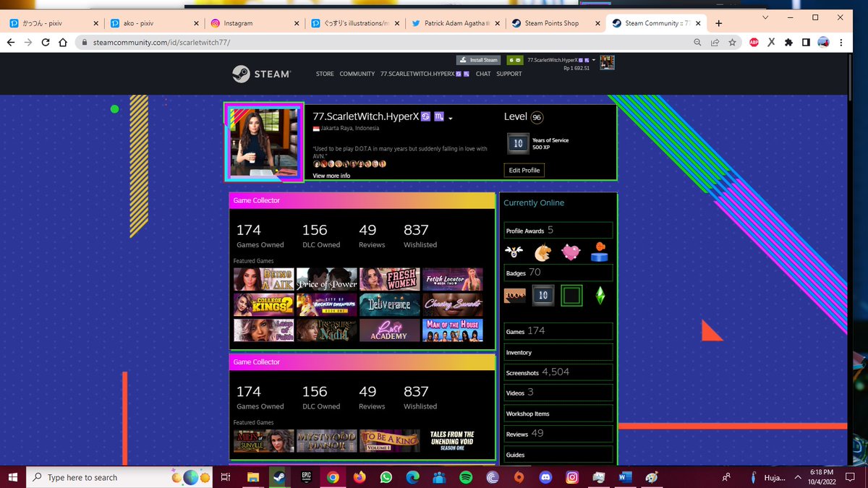Open Steam notifications envelope (6)
868x488 pixels.
[514, 60]
